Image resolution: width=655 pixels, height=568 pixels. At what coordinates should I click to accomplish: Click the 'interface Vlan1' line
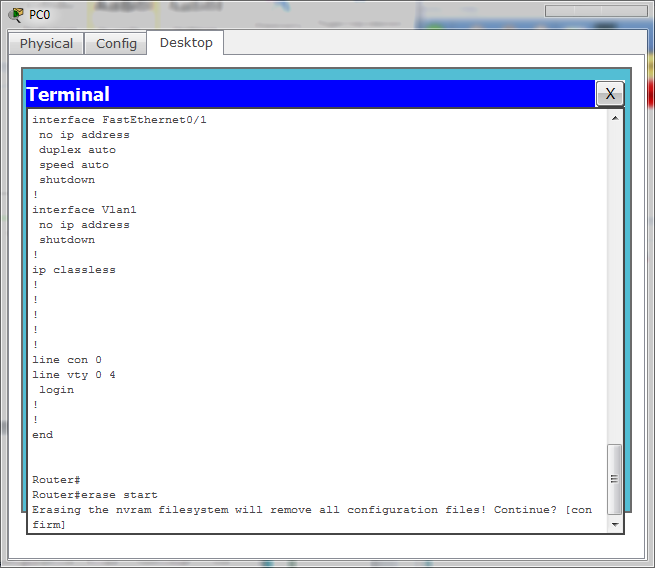[84, 210]
